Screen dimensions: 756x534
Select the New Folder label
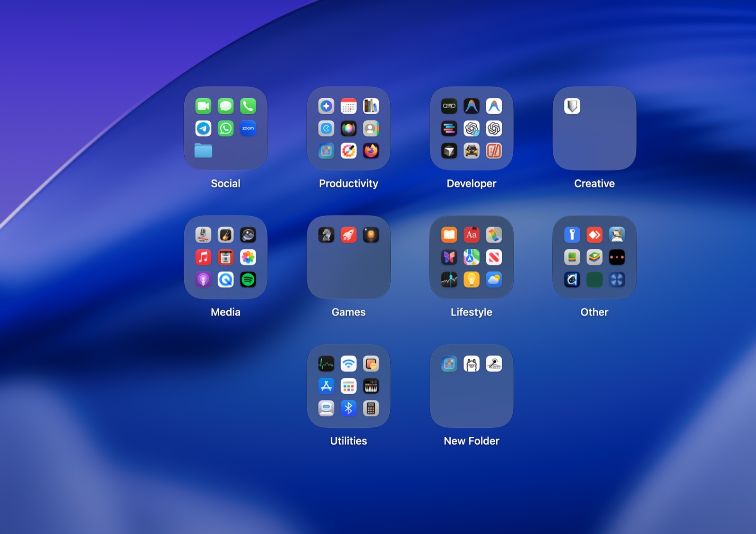point(472,441)
